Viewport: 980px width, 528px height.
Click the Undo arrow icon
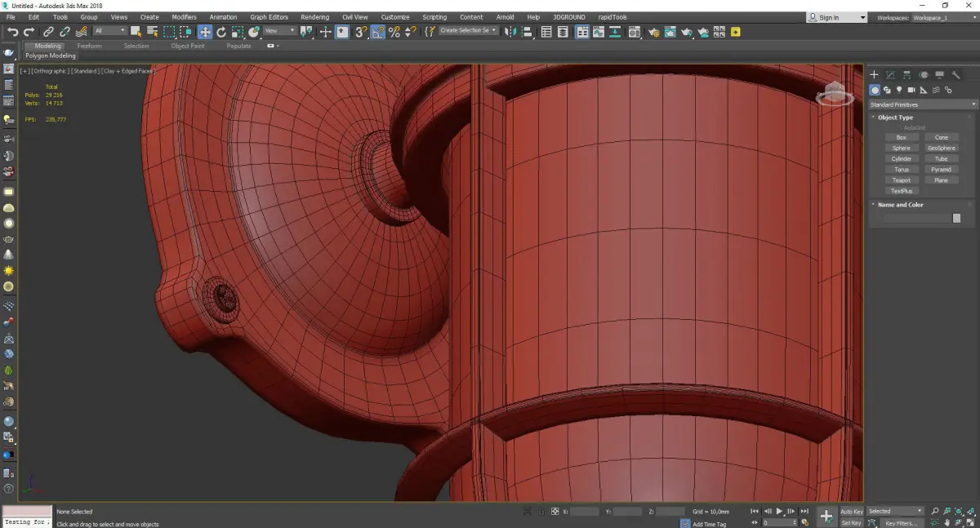(x=12, y=32)
